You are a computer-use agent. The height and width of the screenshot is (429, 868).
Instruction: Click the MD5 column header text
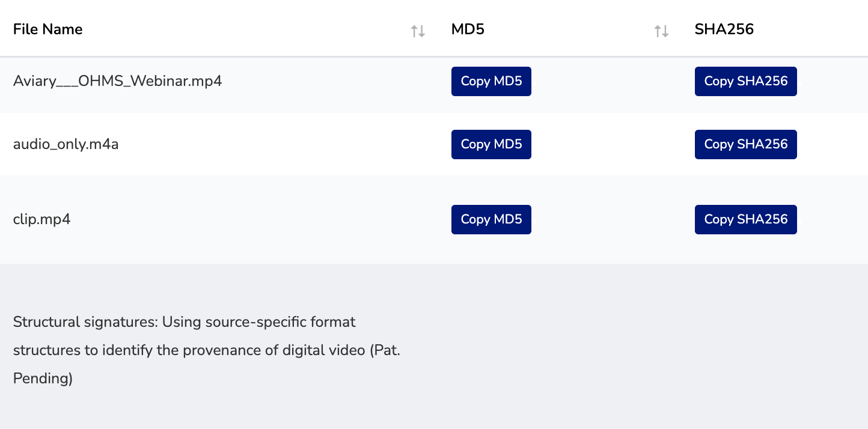coord(468,29)
